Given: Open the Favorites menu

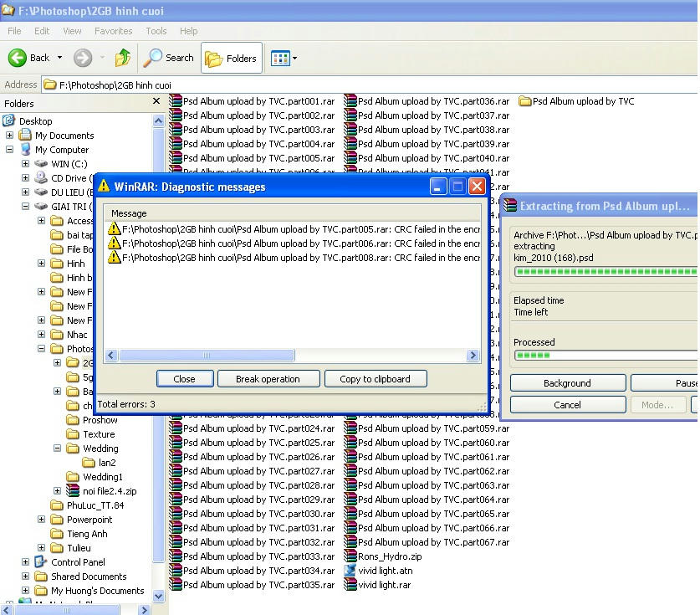Looking at the screenshot, I should (x=114, y=31).
